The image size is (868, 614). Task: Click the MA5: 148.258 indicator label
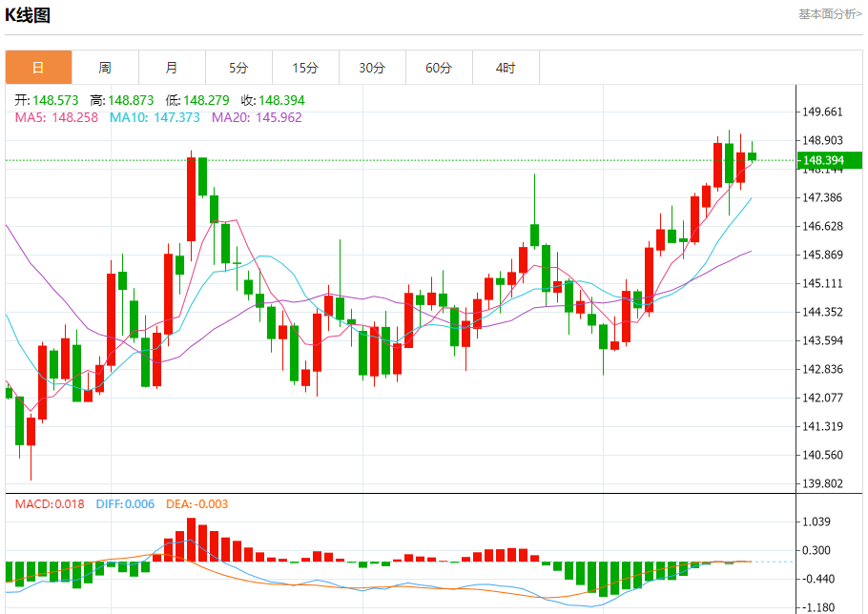[x=56, y=117]
